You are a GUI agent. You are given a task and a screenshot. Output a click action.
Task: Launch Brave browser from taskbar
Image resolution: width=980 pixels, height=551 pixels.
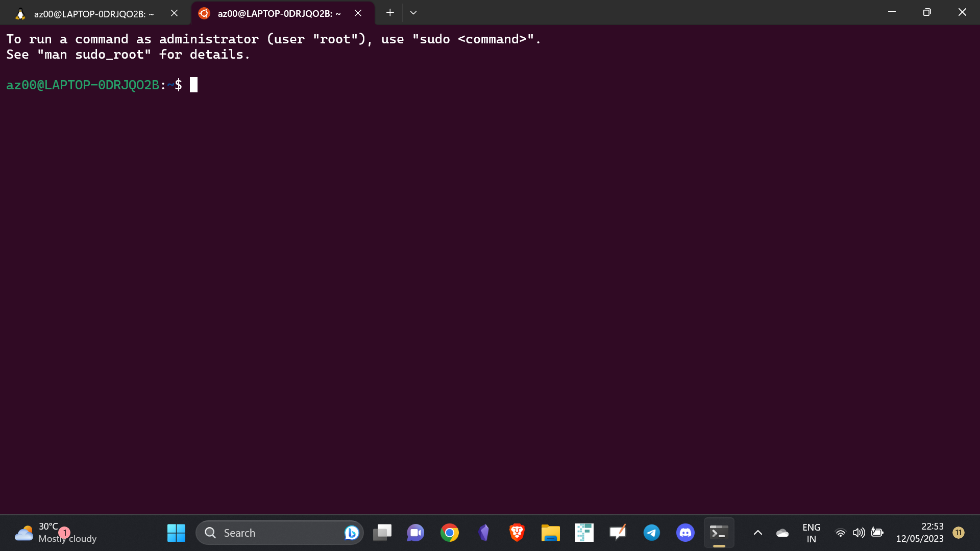(517, 533)
